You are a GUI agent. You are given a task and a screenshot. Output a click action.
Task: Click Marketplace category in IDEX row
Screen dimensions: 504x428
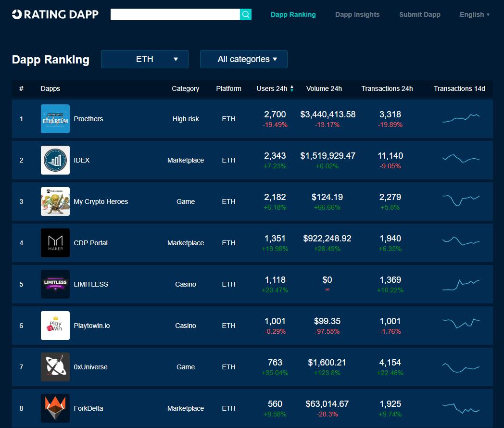[x=186, y=160]
